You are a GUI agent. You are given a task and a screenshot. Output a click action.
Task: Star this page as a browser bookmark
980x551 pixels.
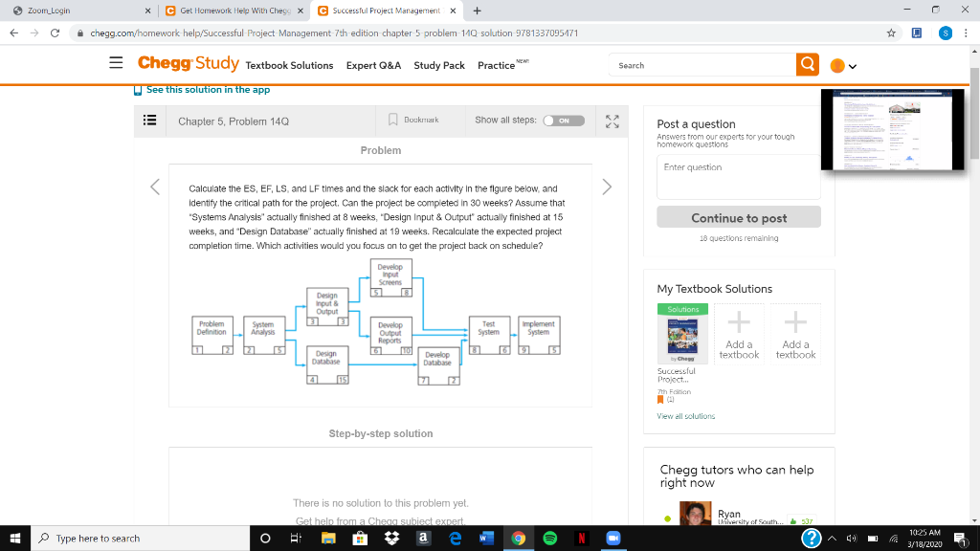click(891, 33)
